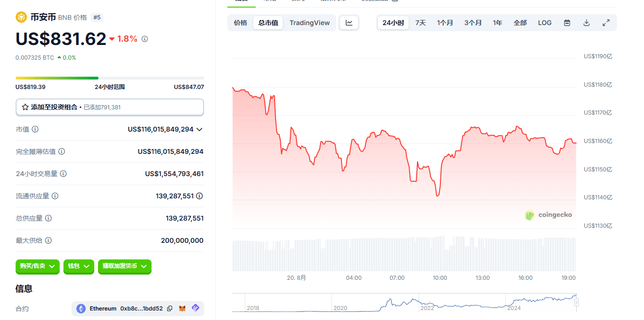This screenshot has height=320, width=644.
Task: Switch chart to 总市值 view
Action: coord(268,23)
